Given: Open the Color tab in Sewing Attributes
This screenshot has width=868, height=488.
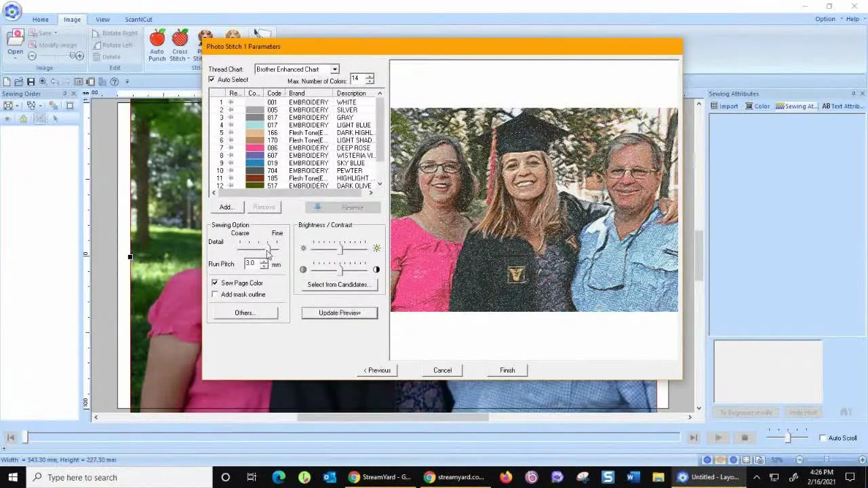Looking at the screenshot, I should point(757,106).
